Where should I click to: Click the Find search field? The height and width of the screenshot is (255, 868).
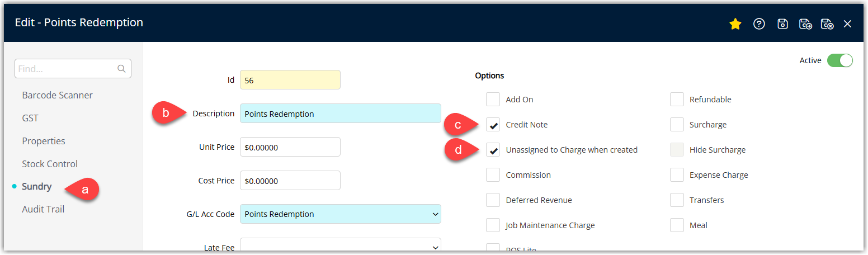click(x=73, y=69)
